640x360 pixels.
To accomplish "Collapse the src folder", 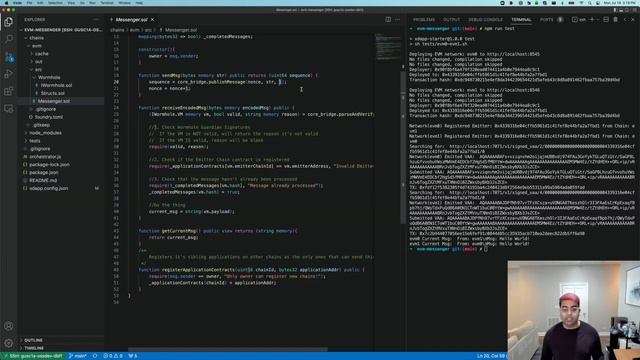I will click(38, 70).
